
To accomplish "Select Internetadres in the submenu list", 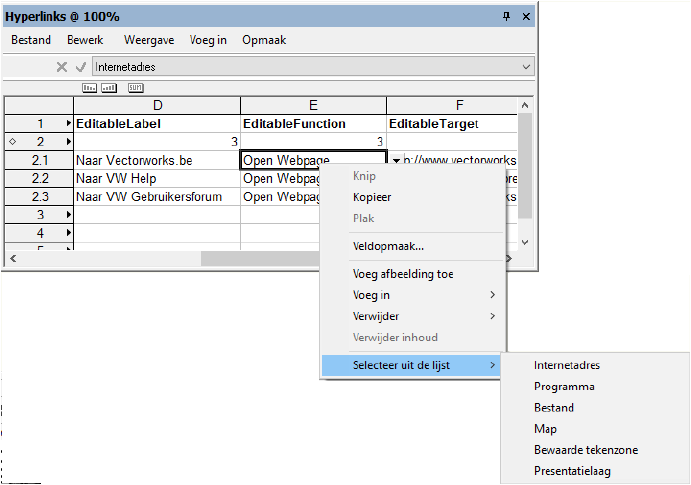I will pyautogui.click(x=595, y=365).
